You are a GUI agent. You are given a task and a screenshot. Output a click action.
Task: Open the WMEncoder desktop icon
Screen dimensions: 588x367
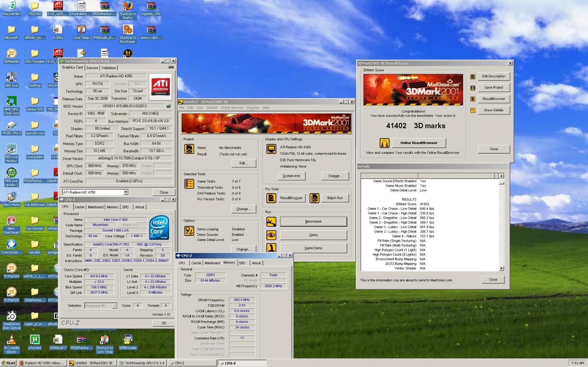point(128,343)
